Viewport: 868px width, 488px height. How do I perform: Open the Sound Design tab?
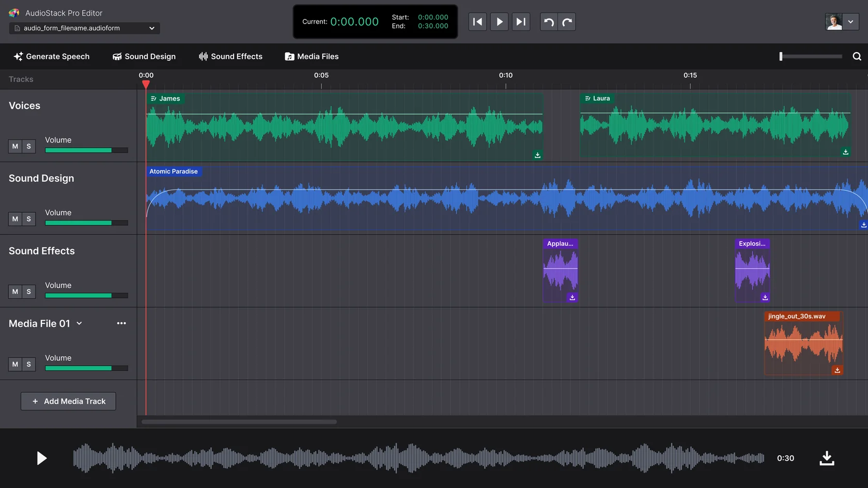click(144, 56)
